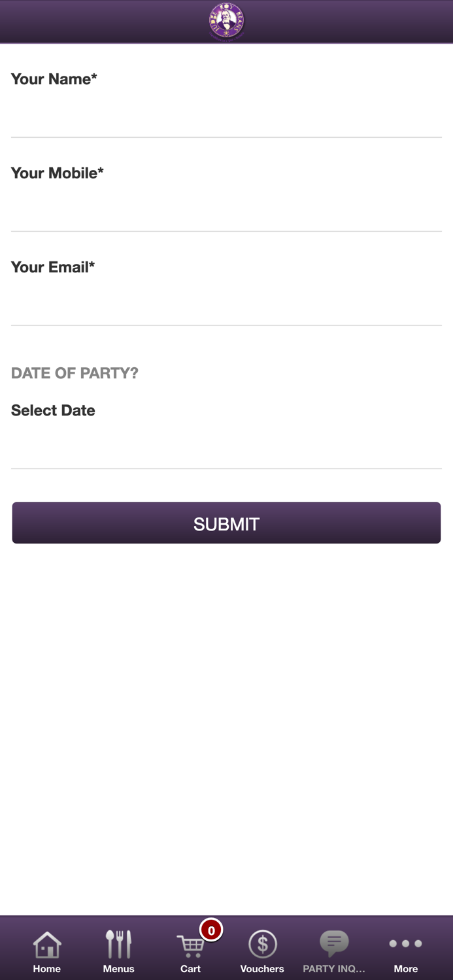This screenshot has width=453, height=980.
Task: Select the Home label text
Action: pyautogui.click(x=46, y=969)
